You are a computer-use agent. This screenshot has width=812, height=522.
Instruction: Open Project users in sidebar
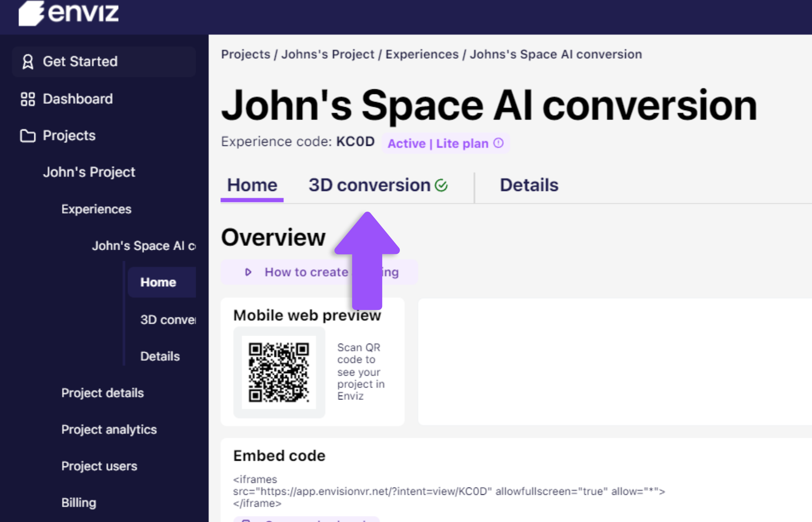coord(99,466)
